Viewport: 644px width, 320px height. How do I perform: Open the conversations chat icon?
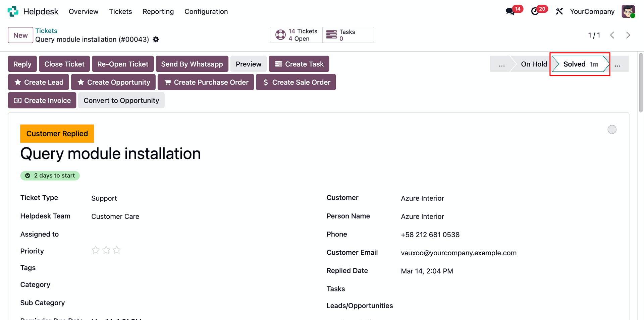[510, 11]
